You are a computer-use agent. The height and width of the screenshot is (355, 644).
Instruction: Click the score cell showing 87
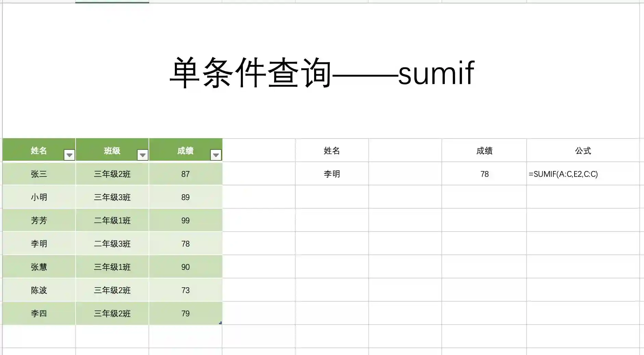[x=185, y=174]
